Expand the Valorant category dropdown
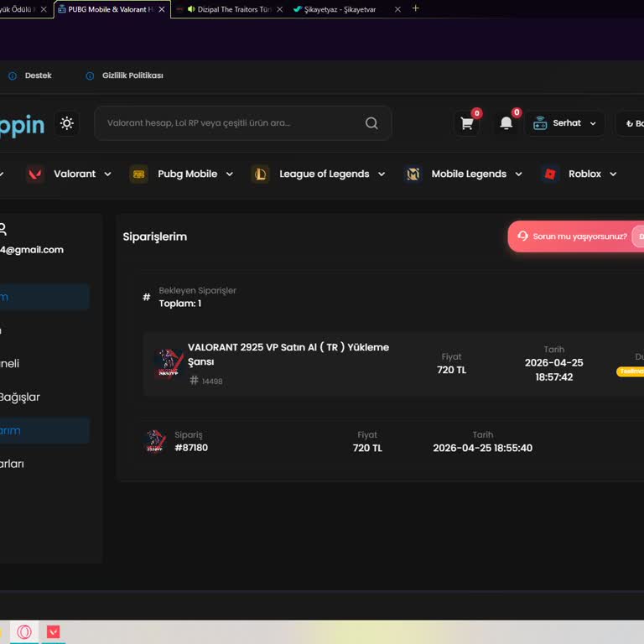 point(107,174)
